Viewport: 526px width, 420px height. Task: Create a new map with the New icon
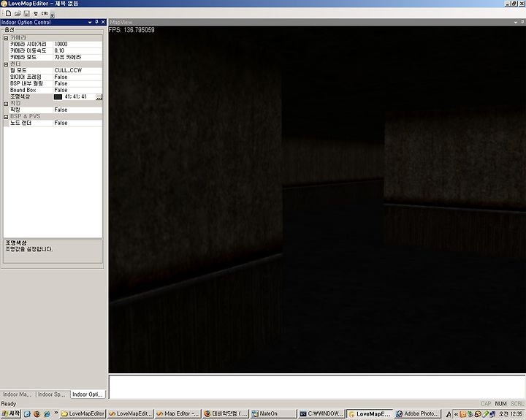click(8, 13)
